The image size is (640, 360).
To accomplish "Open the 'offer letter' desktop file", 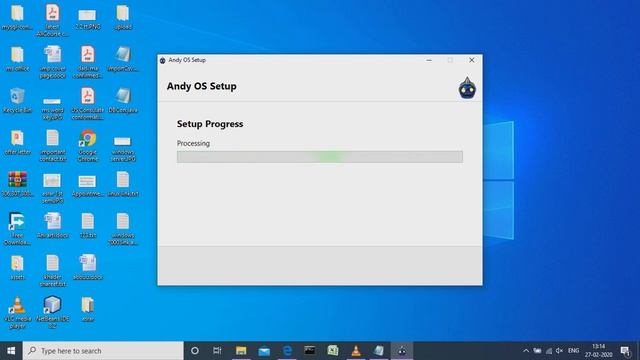I will tap(17, 142).
